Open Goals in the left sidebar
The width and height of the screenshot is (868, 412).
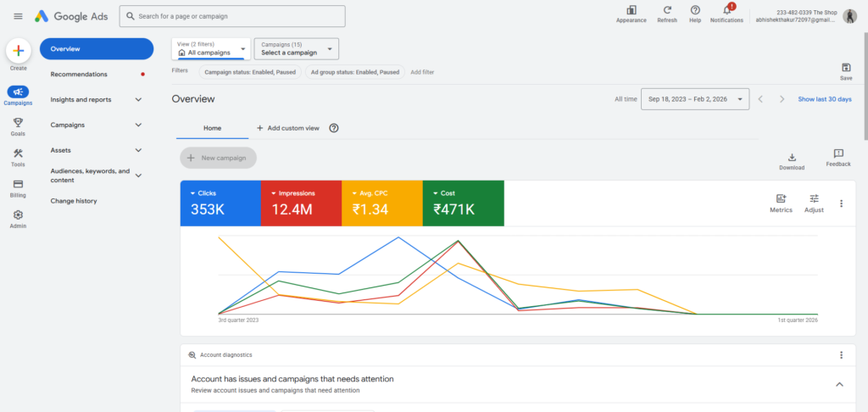pyautogui.click(x=18, y=125)
